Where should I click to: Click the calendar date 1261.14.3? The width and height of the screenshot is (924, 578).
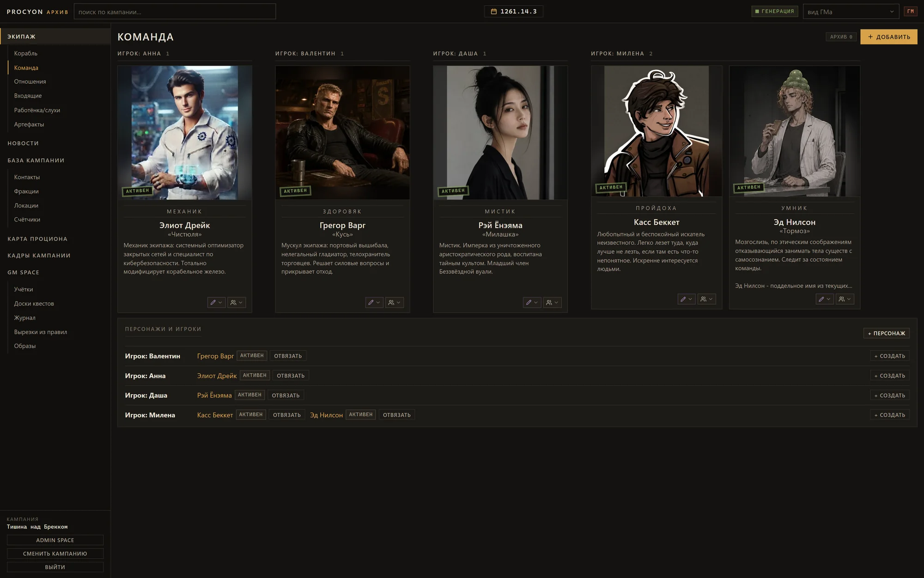[x=514, y=11]
